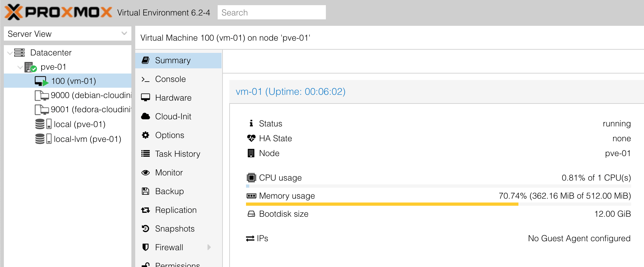Click the CPU usage progress bar
Screen dimensions: 644x267
438,186
